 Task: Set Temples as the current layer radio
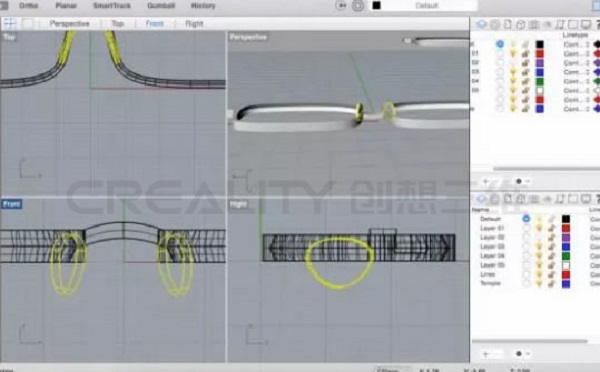tap(526, 284)
